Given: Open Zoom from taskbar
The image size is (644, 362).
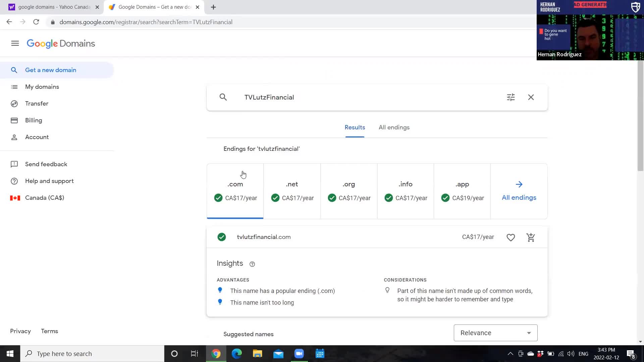Looking at the screenshot, I should coord(299,354).
